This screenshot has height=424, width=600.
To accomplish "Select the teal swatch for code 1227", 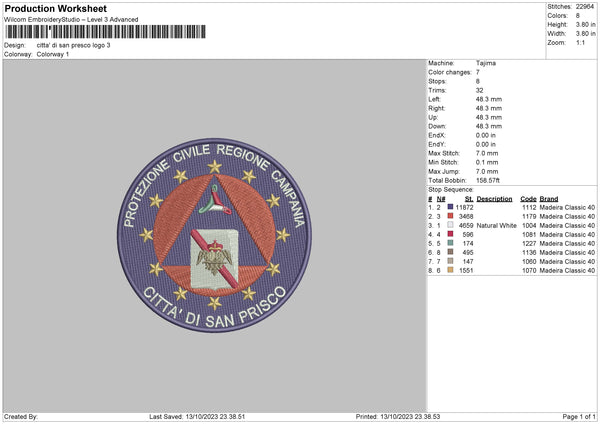I will [450, 243].
